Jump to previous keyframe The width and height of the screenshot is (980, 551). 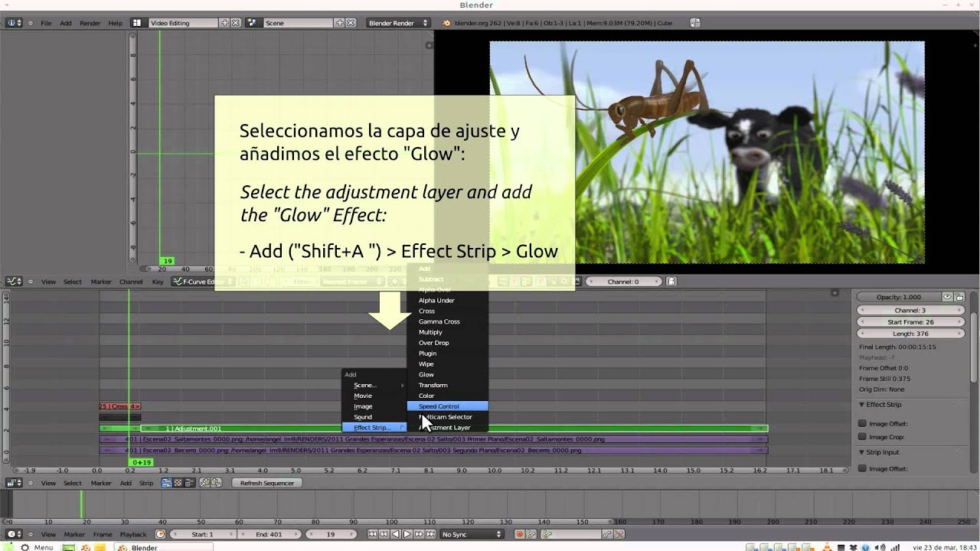coord(384,534)
